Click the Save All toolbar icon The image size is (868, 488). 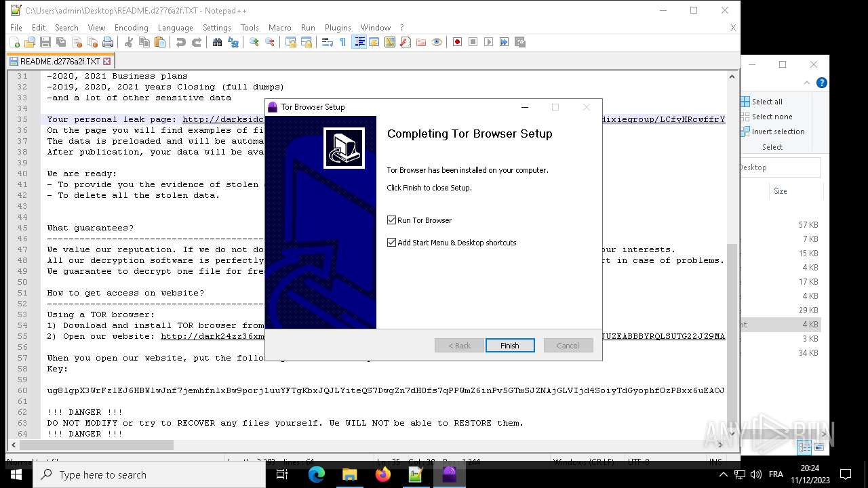pyautogui.click(x=61, y=42)
